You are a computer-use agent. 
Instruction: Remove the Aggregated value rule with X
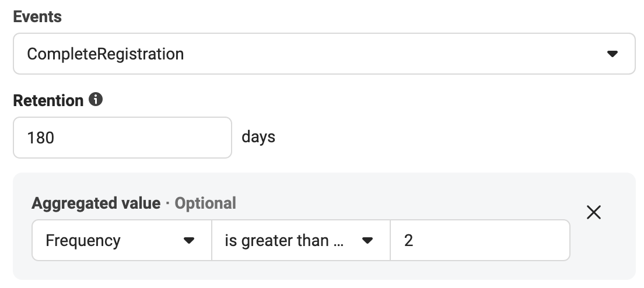tap(594, 213)
